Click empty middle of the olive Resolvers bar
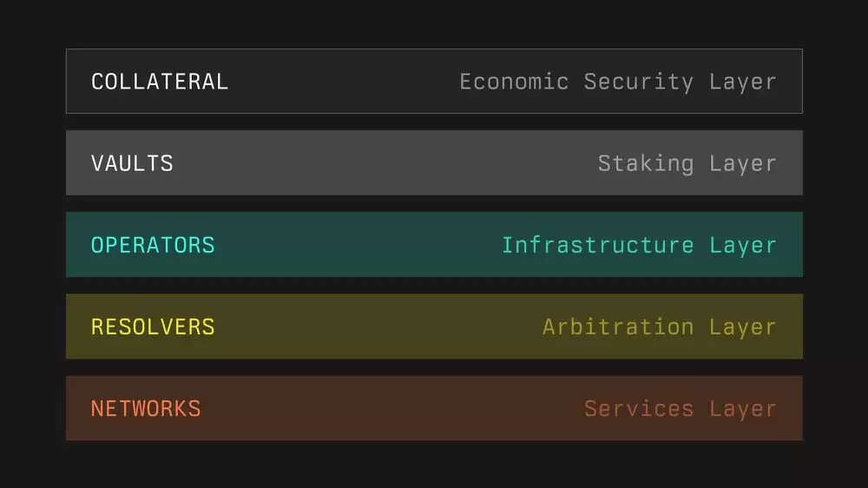 click(373, 326)
